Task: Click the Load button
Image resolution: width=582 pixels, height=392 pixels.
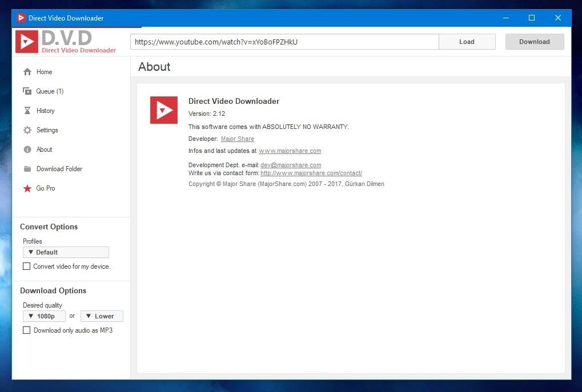Action: coord(467,42)
